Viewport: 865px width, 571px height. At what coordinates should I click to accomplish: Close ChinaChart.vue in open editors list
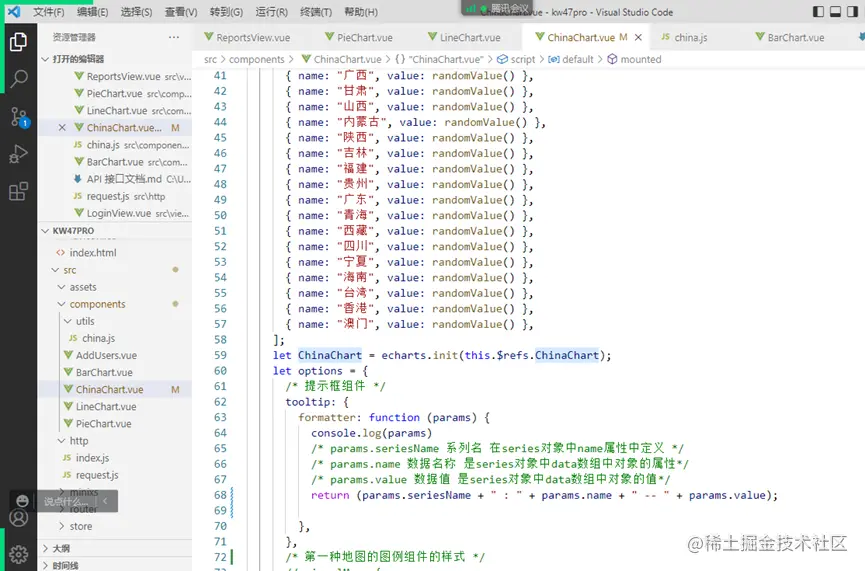point(62,127)
